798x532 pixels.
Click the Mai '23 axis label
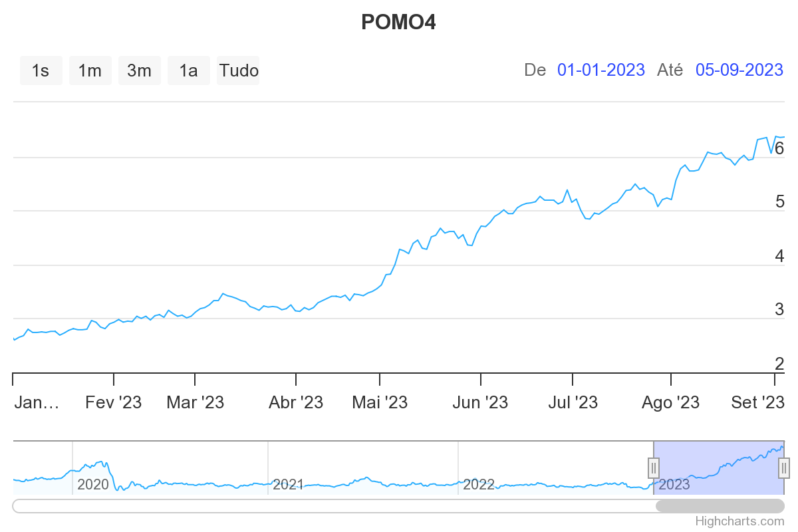379,402
